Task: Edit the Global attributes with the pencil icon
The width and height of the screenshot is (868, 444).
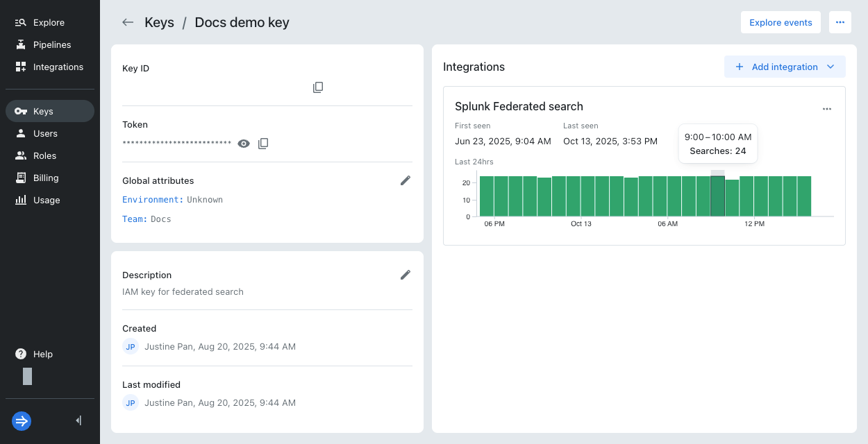Action: pos(406,180)
